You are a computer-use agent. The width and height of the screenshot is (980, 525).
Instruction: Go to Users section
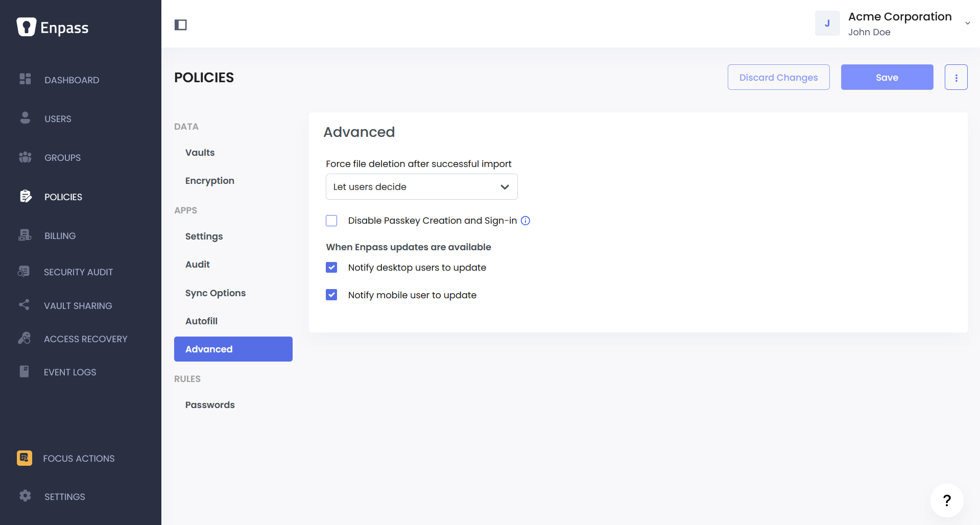58,118
